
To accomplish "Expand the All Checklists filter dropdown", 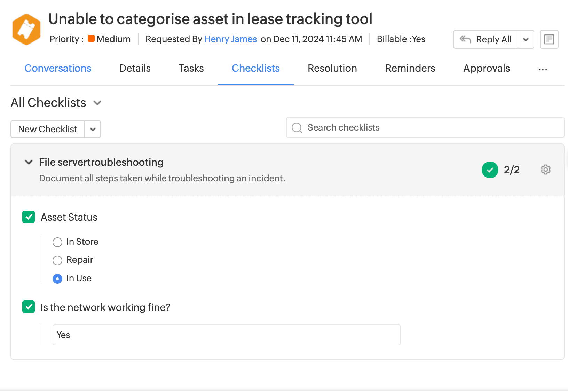I will [97, 103].
